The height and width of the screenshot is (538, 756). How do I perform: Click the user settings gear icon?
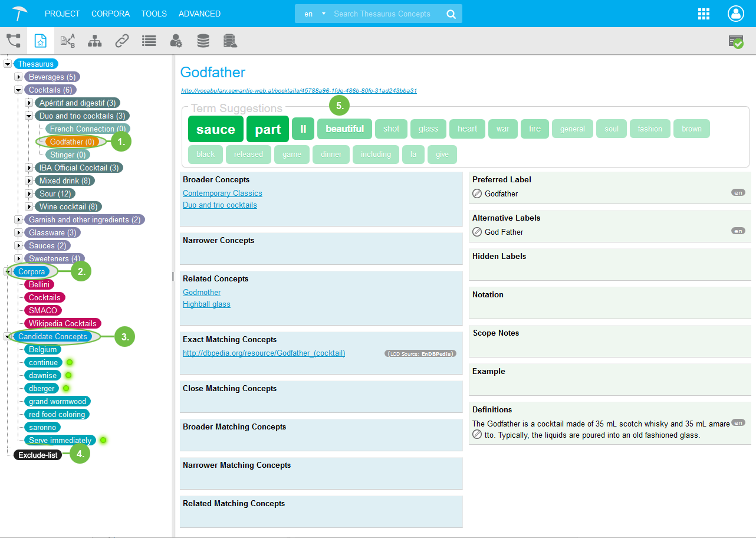tap(176, 41)
